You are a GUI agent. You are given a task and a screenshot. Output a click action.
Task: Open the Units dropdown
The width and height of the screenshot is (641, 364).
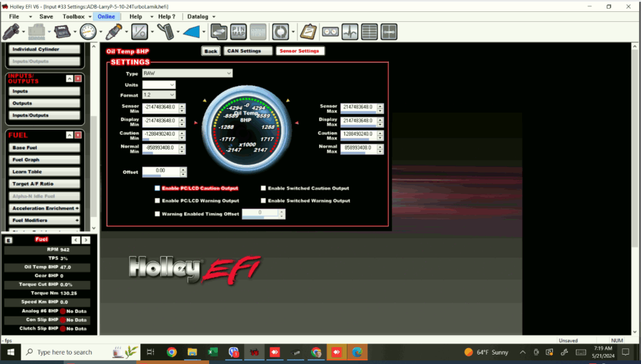[158, 84]
